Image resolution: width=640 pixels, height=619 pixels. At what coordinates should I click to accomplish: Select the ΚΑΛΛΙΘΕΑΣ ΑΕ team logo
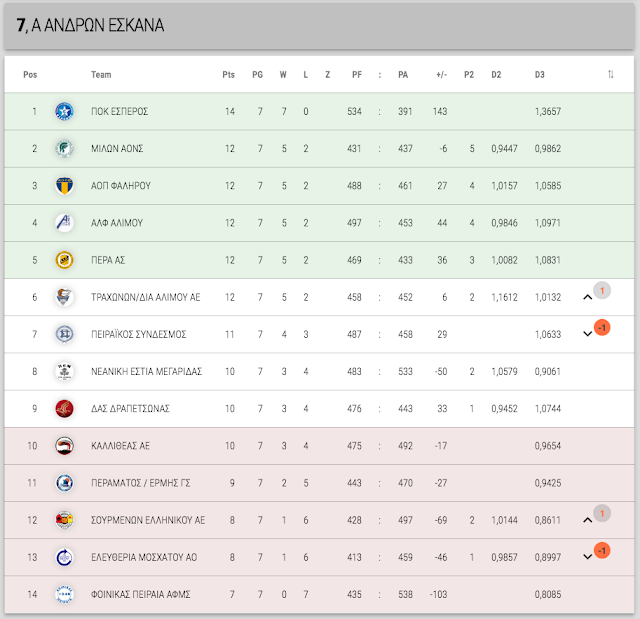64,446
